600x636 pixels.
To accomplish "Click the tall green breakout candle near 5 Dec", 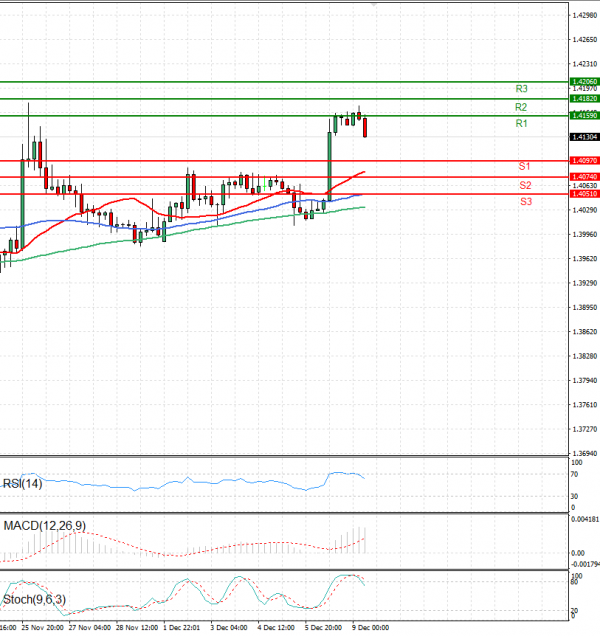I will pyautogui.click(x=329, y=166).
